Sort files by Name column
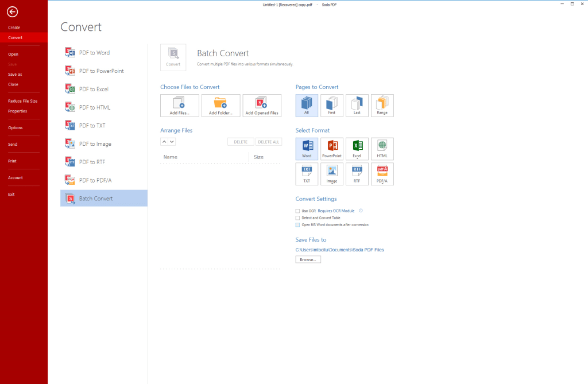Viewport: 588px width, 384px height. point(170,157)
